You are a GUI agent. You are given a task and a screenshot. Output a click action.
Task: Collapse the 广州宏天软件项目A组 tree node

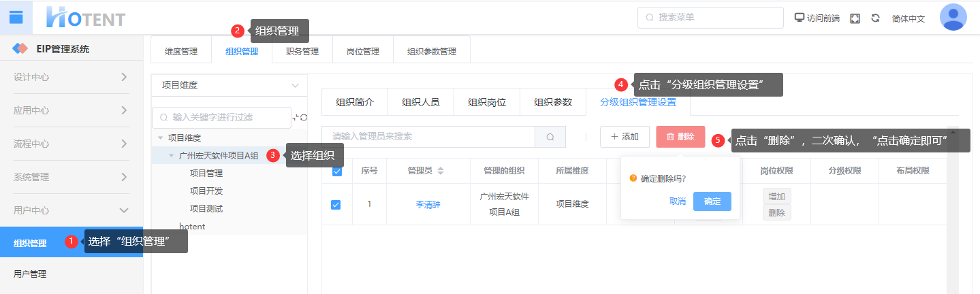171,156
